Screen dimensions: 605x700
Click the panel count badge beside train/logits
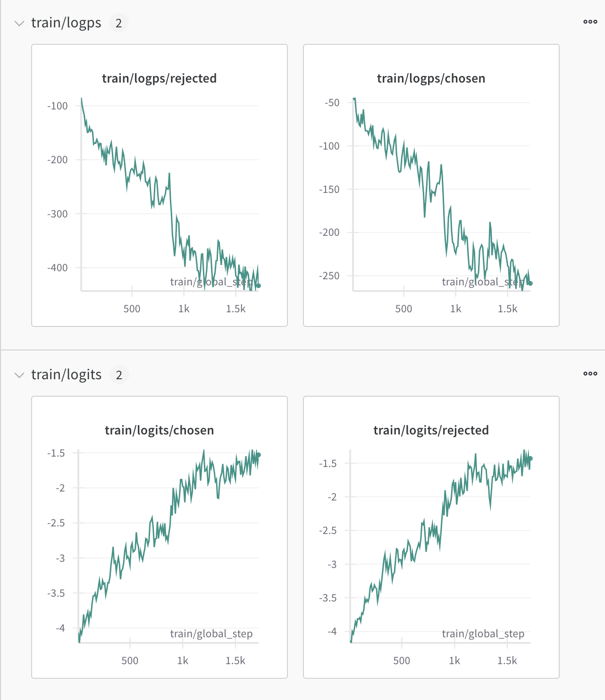click(119, 375)
